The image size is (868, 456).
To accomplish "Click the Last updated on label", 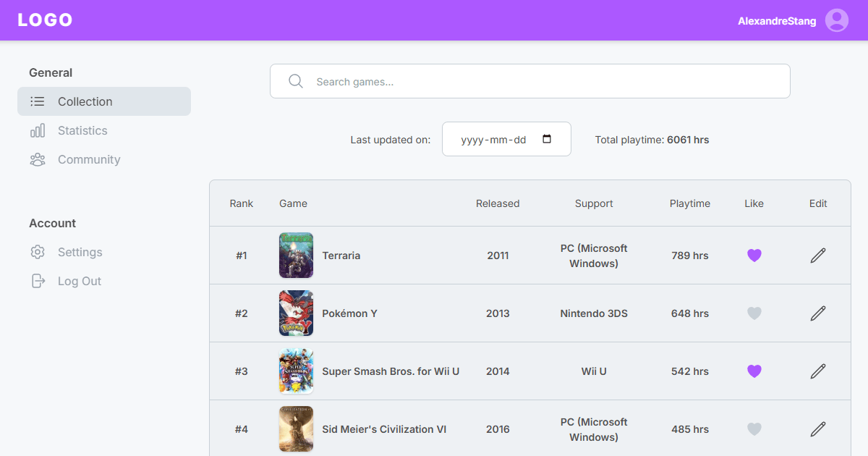I will click(x=391, y=140).
